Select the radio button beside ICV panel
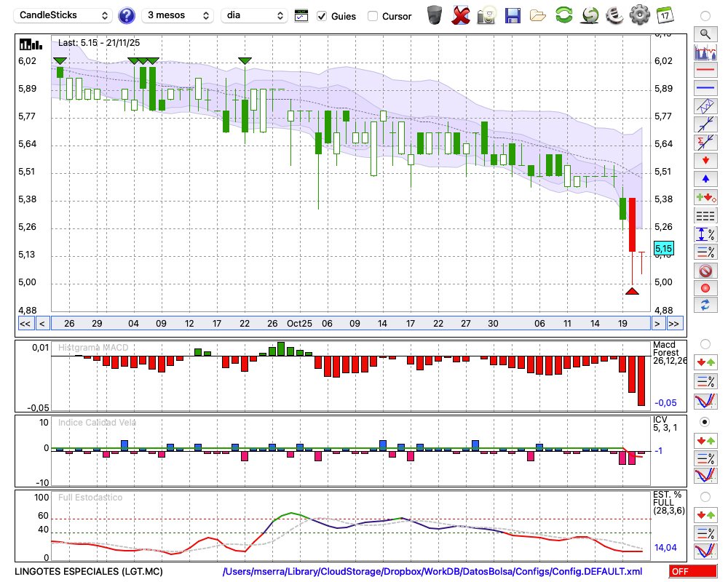The image size is (728, 582). [705, 422]
